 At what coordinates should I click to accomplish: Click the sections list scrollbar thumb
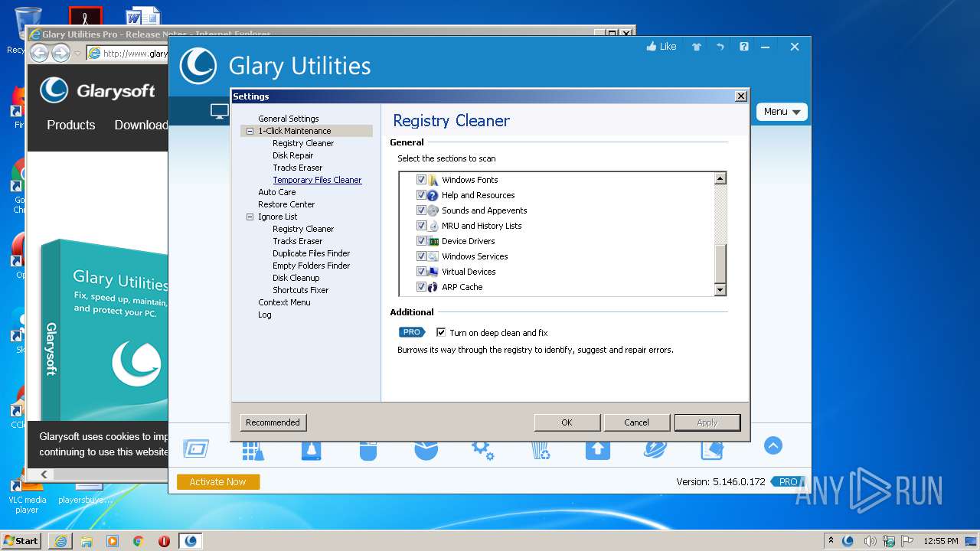point(720,263)
